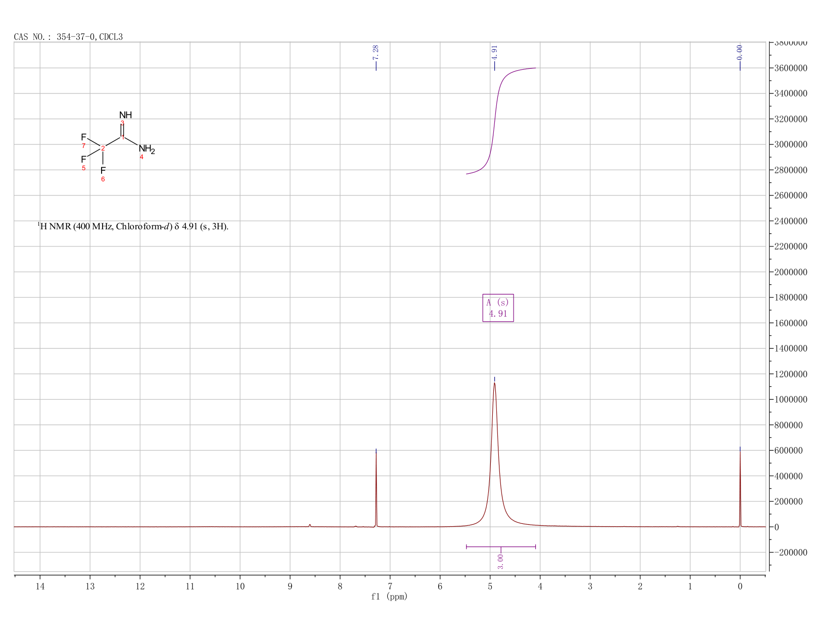The image size is (834, 644).
Task: Click the -200000 intensity axis label
Action: (790, 553)
